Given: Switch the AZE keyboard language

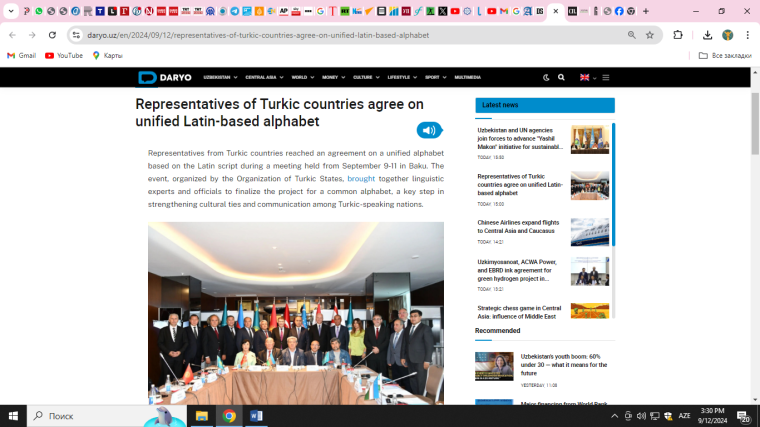Looking at the screenshot, I should click(x=684, y=416).
